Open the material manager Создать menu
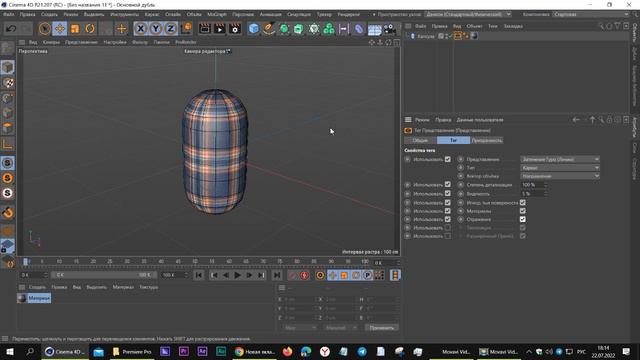Viewport: 640px width, 360px height. (x=37, y=287)
